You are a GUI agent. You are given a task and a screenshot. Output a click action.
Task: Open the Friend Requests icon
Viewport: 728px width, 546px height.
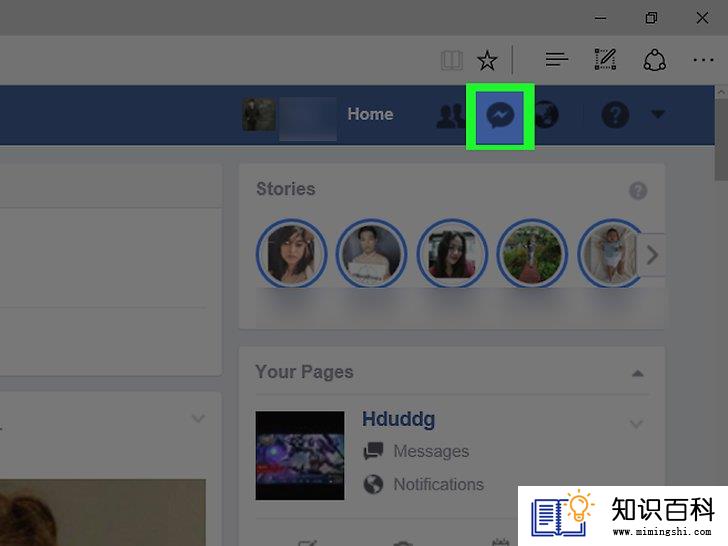[x=450, y=116]
